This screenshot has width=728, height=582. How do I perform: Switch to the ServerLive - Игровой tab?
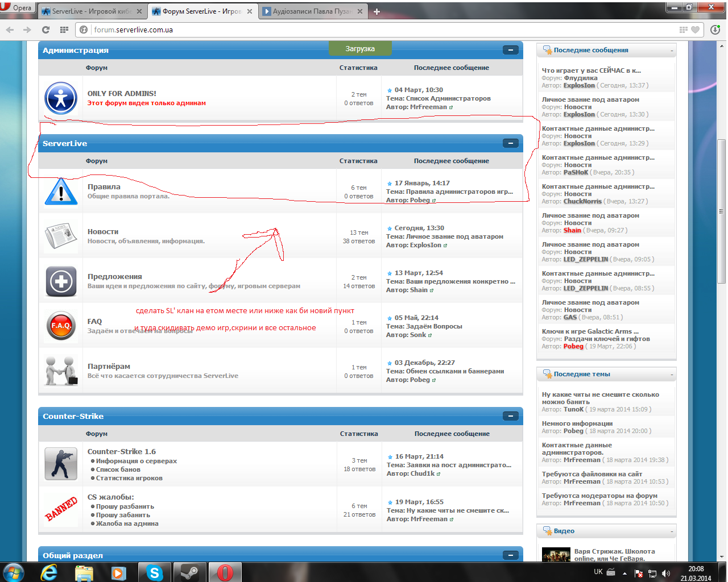(x=91, y=11)
